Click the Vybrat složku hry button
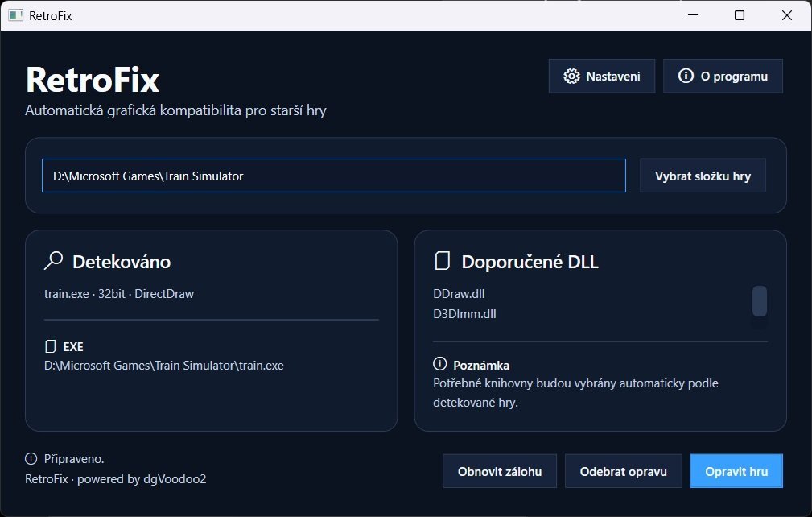812x517 pixels. (703, 176)
